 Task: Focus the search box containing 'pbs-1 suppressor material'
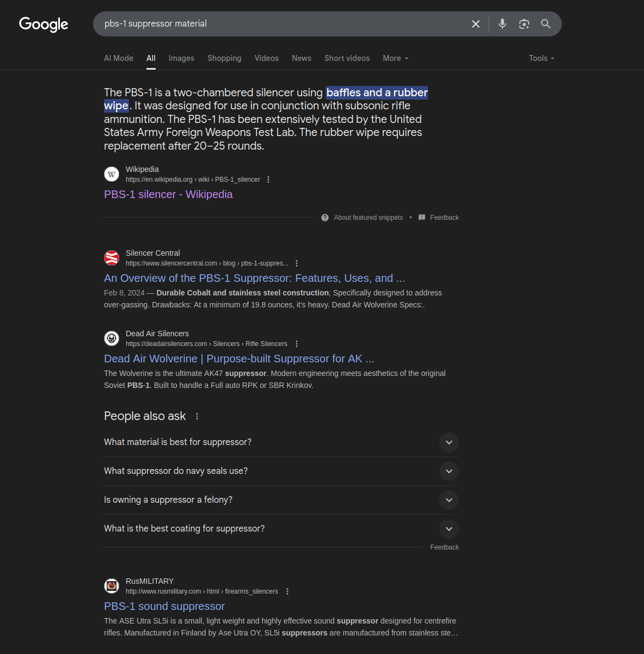283,24
